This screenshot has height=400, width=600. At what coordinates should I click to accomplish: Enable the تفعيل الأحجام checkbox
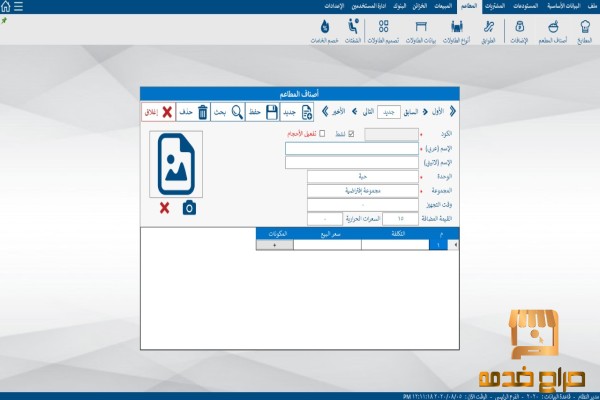tap(321, 133)
